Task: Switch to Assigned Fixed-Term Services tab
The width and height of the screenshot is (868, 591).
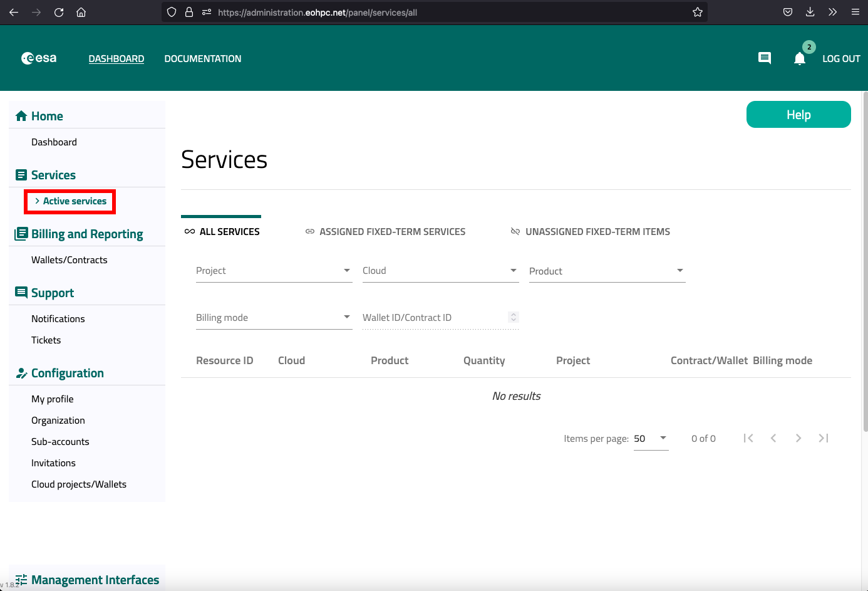Action: pos(385,232)
